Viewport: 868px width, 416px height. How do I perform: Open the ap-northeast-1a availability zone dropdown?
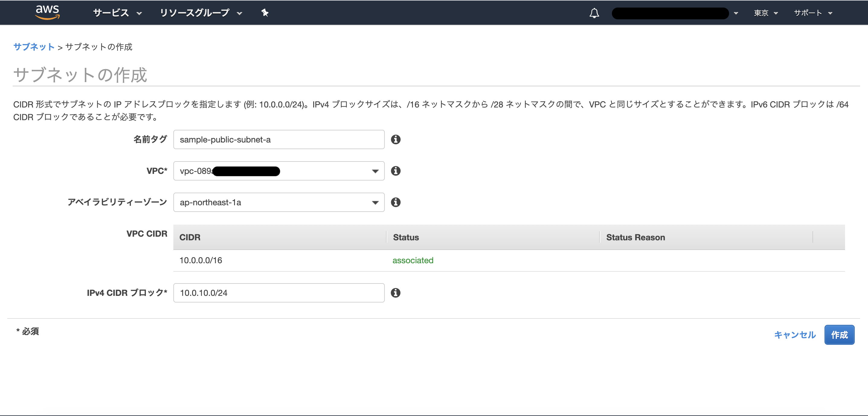[x=279, y=202]
